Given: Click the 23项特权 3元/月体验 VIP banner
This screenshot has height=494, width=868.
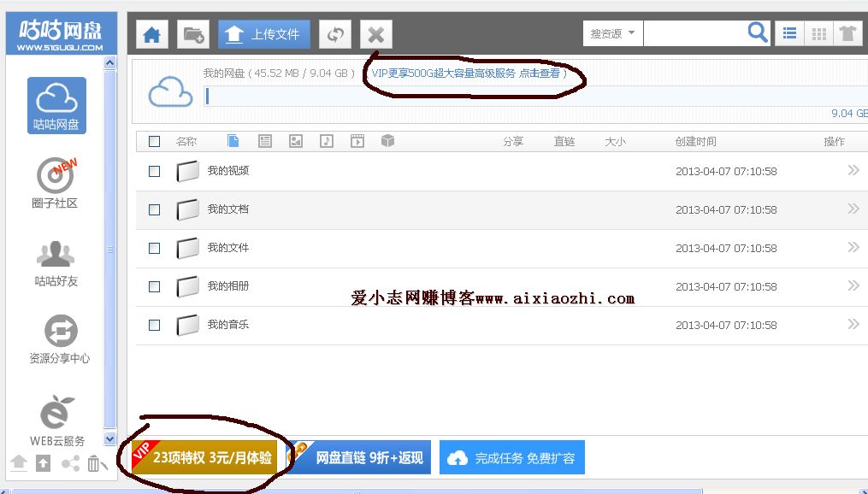Looking at the screenshot, I should click(204, 457).
